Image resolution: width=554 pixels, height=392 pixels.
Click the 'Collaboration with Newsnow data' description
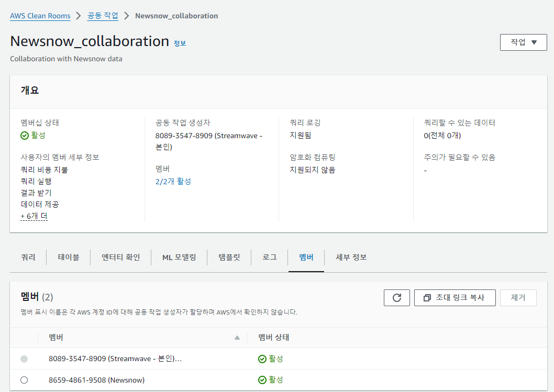click(66, 59)
